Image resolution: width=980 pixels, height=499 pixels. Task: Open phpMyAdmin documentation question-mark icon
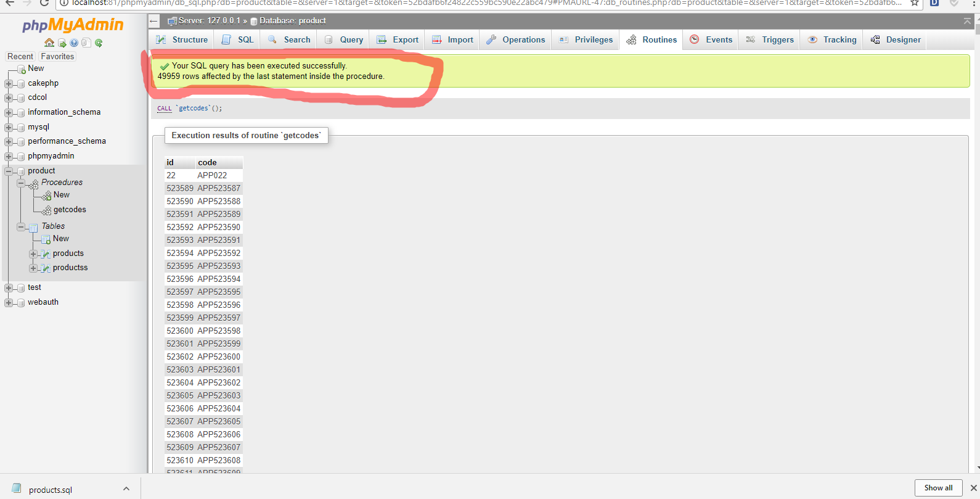74,43
